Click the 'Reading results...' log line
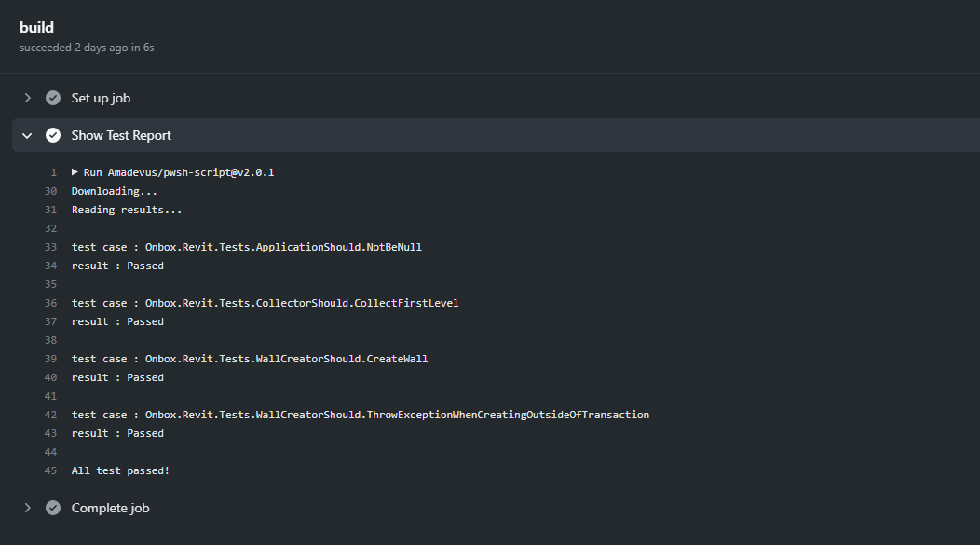 [x=127, y=210]
